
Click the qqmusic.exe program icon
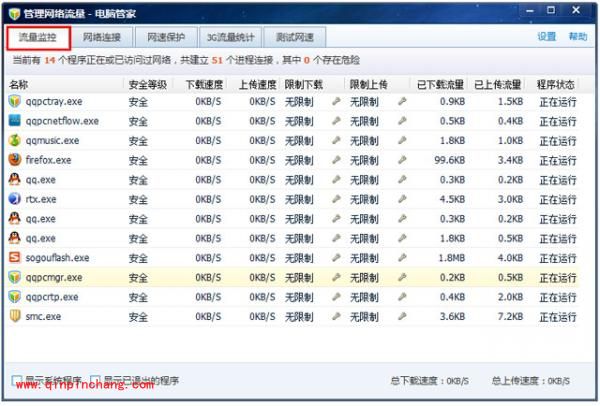pos(15,140)
